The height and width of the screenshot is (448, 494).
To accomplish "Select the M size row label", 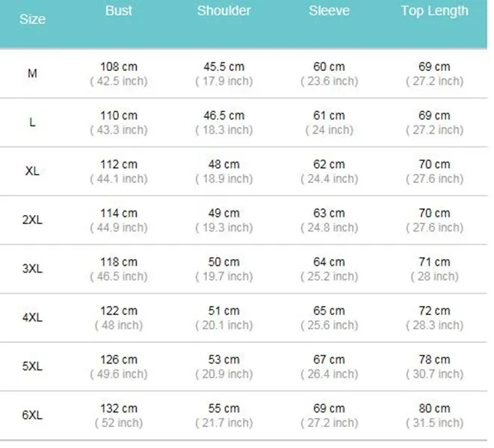I will pos(32,73).
